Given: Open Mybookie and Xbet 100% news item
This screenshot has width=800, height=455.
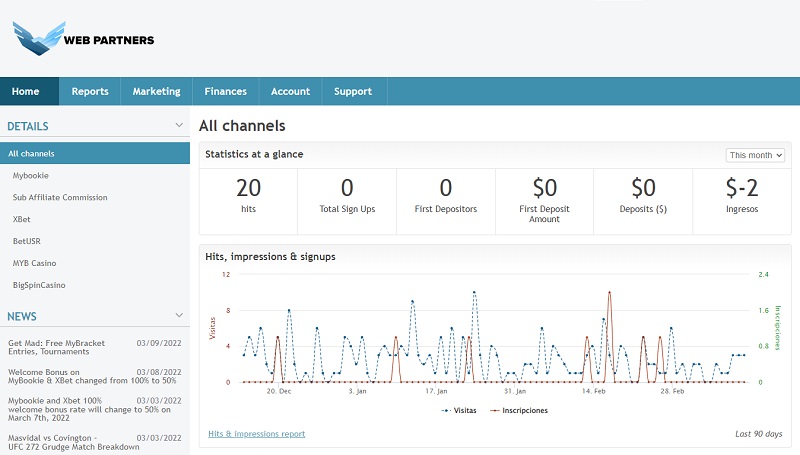Looking at the screenshot, I should (89, 409).
